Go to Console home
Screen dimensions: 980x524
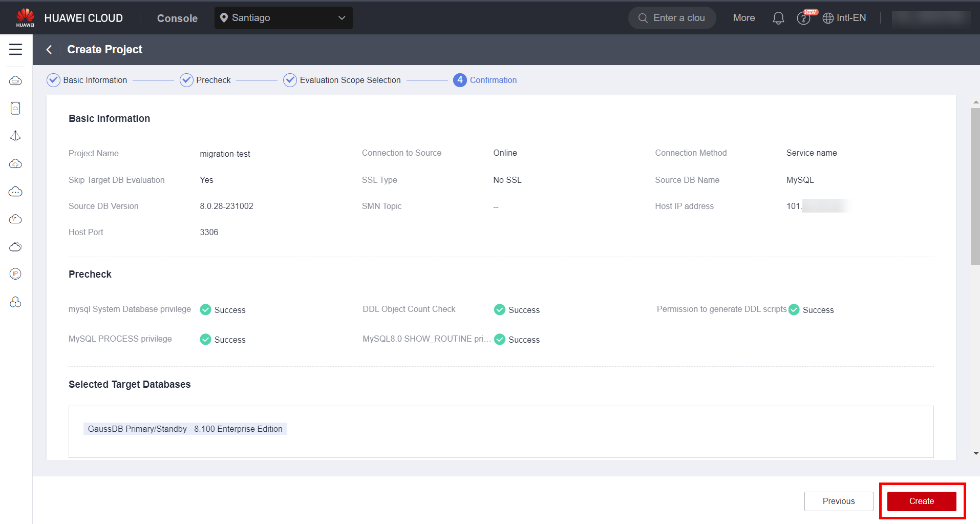click(x=177, y=18)
